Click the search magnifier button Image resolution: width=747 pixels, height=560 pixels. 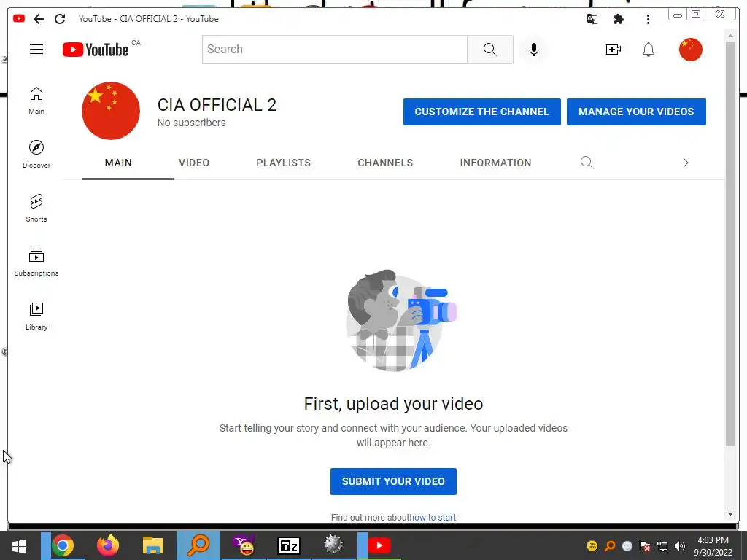pyautogui.click(x=489, y=50)
